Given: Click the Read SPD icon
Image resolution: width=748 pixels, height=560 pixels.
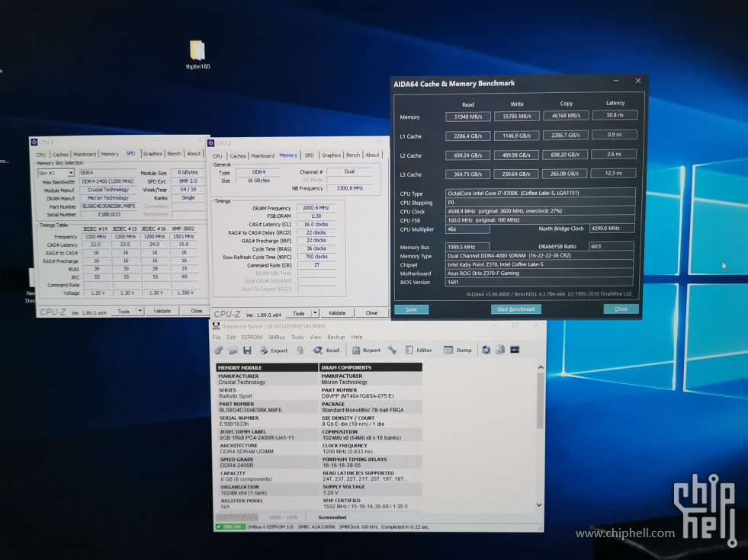Looking at the screenshot, I should (326, 350).
